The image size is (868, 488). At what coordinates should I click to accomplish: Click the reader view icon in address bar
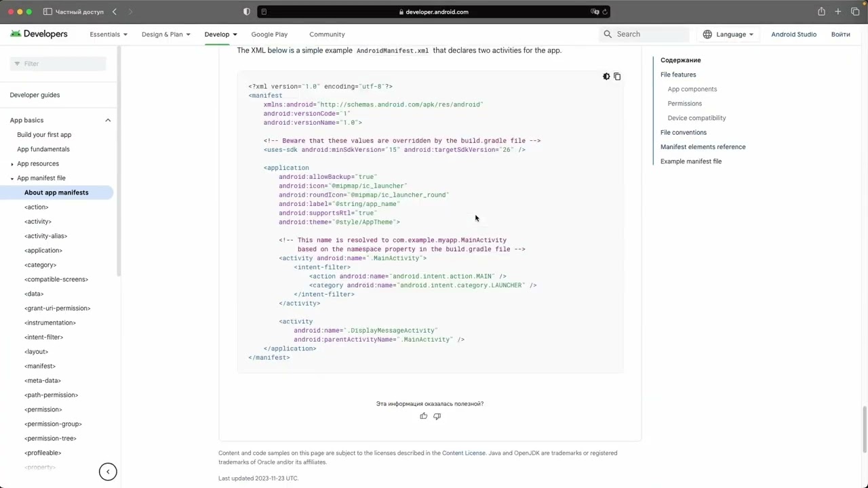coord(264,12)
